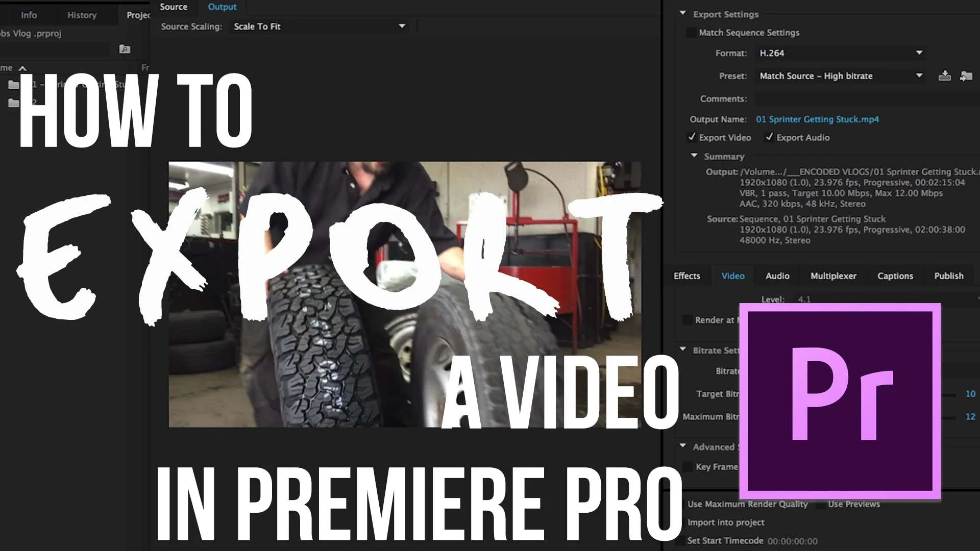The width and height of the screenshot is (980, 551).
Task: Collapse the Summary section
Action: pos(694,156)
